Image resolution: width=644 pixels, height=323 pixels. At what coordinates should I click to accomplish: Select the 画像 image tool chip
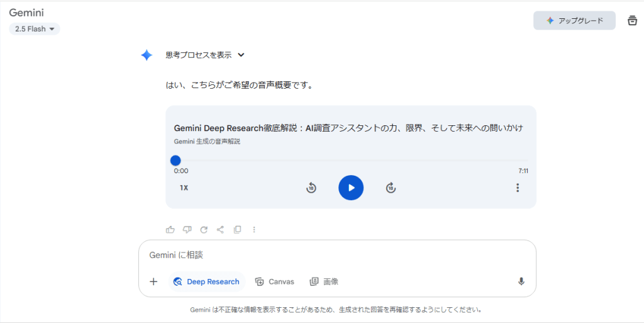(x=324, y=281)
